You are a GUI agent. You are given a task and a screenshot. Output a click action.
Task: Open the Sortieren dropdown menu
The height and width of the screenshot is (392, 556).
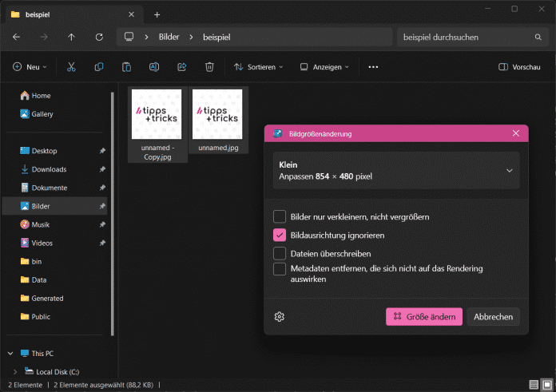pos(259,67)
